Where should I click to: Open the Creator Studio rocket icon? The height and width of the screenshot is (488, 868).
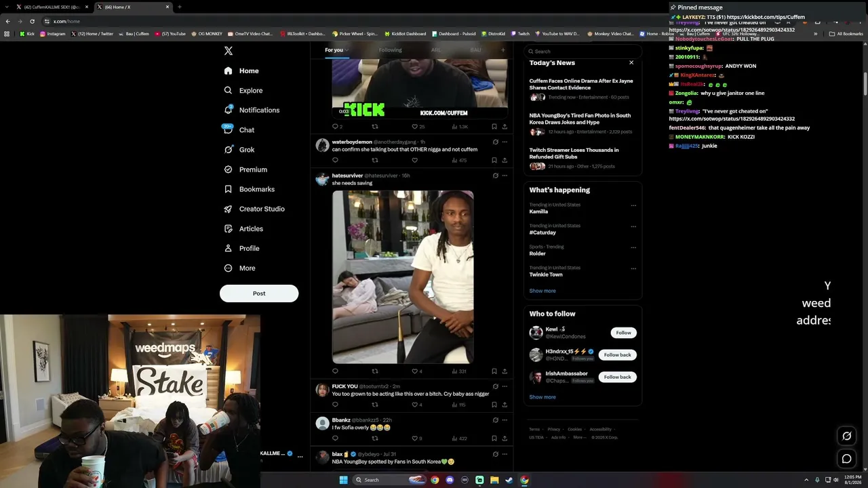tap(229, 209)
